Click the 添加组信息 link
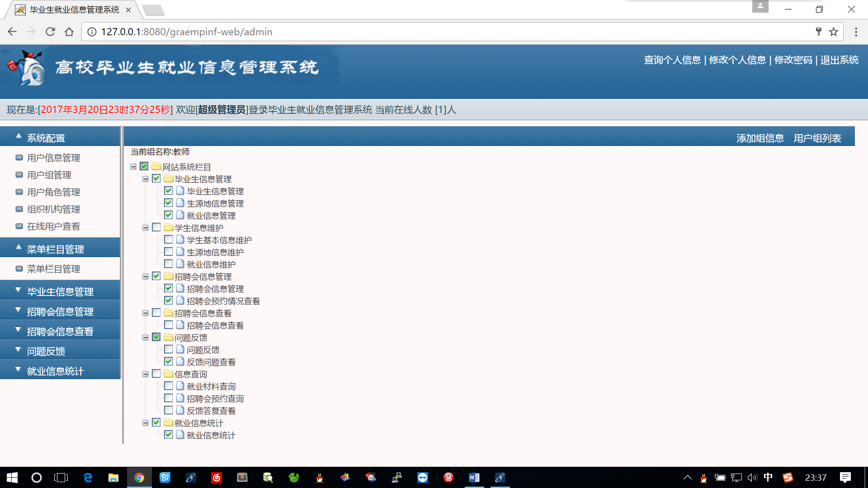 coord(760,138)
